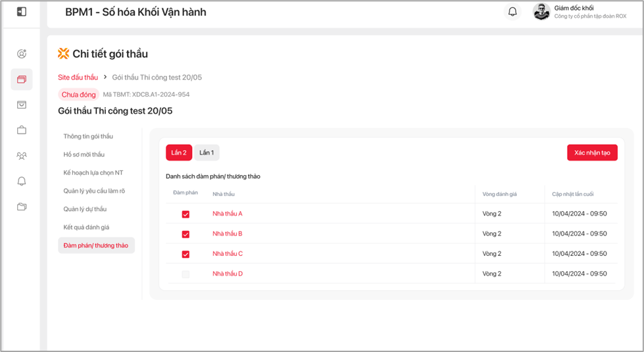The height and width of the screenshot is (352, 644).
Task: Open the Nhà thầu D link
Action: (x=228, y=274)
